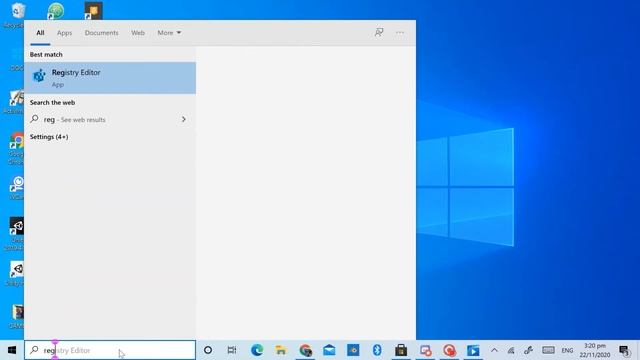Viewport: 640px width, 360px height.
Task: Select the orange desktop shortcut icon
Action: coord(93,11)
